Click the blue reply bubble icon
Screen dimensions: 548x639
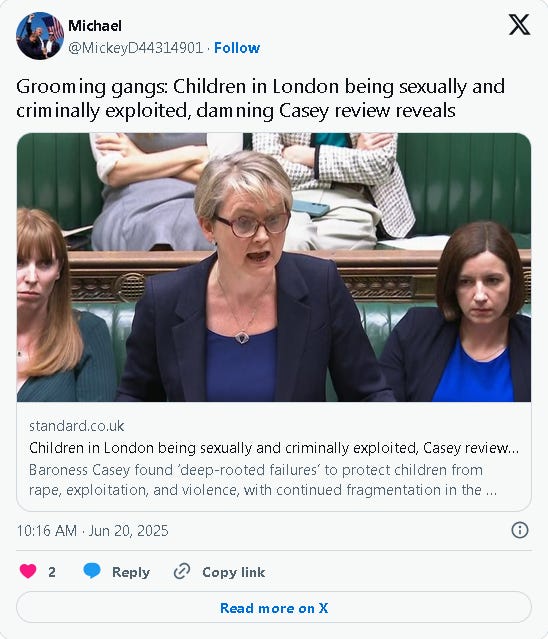tap(92, 571)
